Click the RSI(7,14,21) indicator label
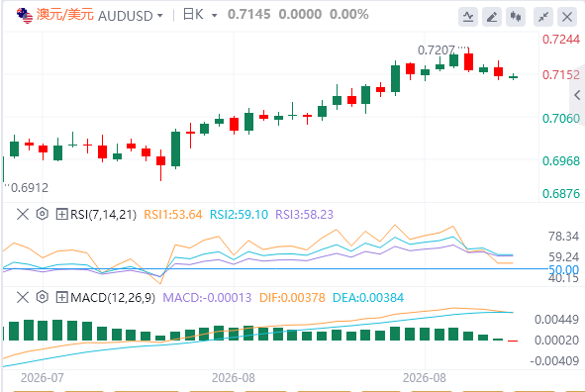This screenshot has width=585, height=392. 103,215
